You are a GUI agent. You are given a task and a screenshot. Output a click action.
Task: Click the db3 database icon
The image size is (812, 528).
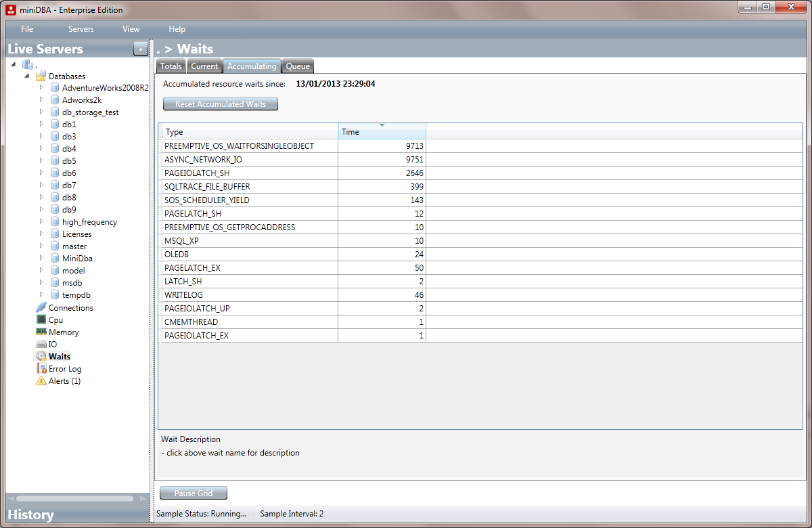[55, 137]
